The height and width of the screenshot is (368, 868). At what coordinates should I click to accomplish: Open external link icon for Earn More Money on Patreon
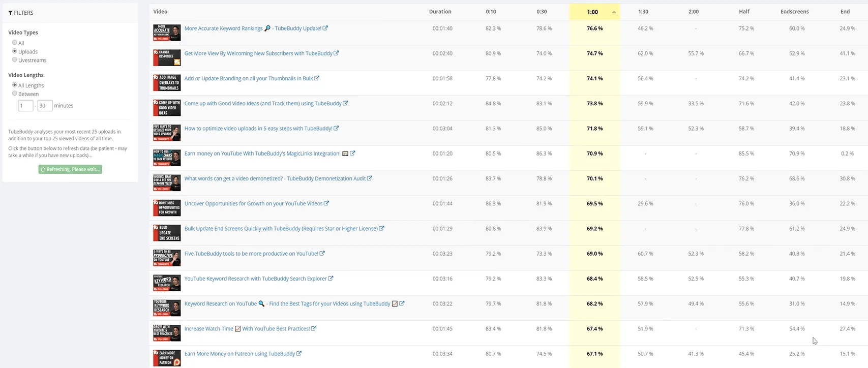pyautogui.click(x=299, y=354)
